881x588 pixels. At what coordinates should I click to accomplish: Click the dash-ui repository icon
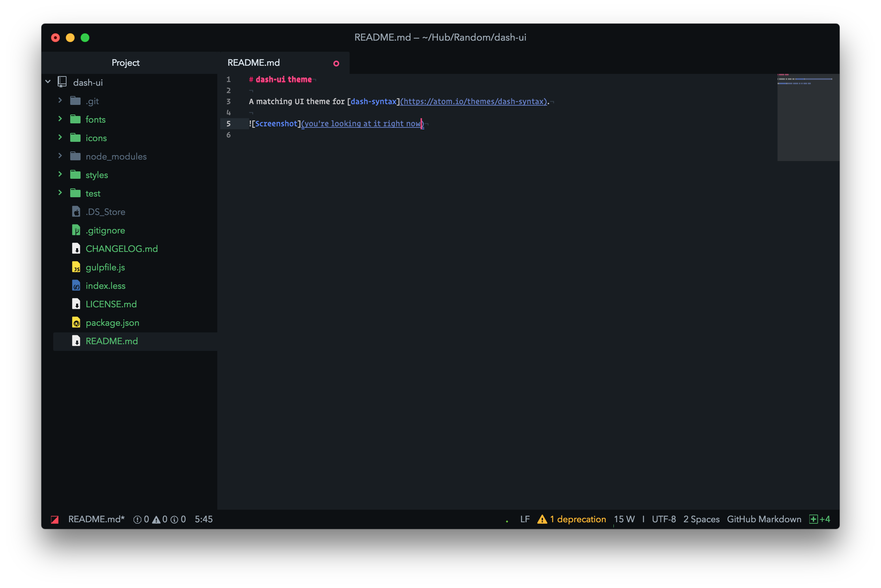pos(62,82)
